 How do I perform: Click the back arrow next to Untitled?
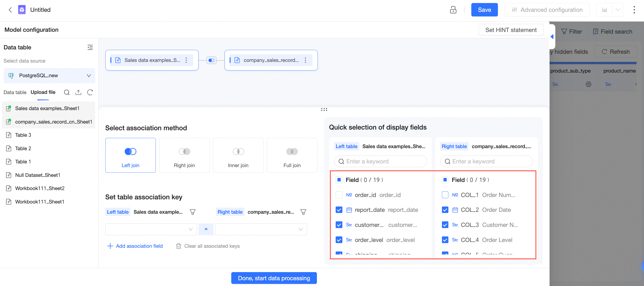click(x=10, y=10)
